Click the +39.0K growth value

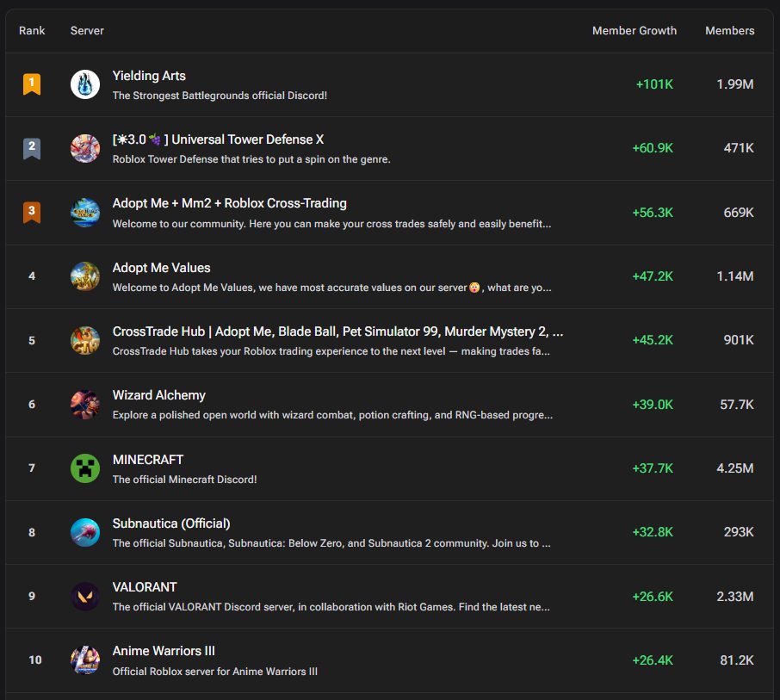click(x=653, y=405)
